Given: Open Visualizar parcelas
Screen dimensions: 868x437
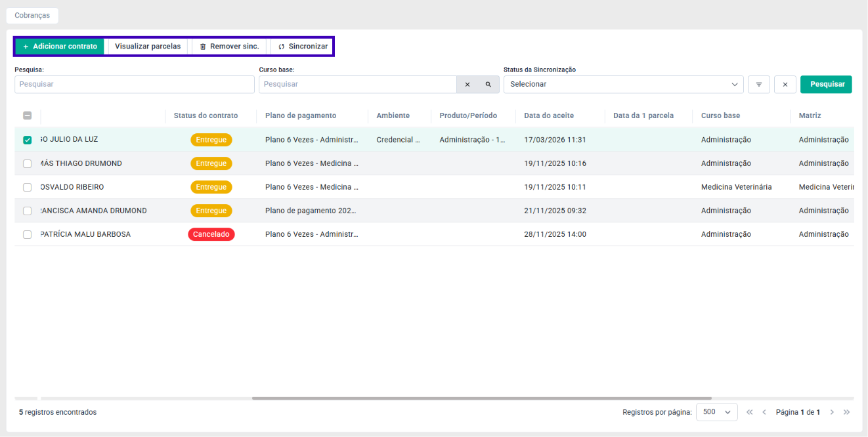Looking at the screenshot, I should [x=148, y=47].
